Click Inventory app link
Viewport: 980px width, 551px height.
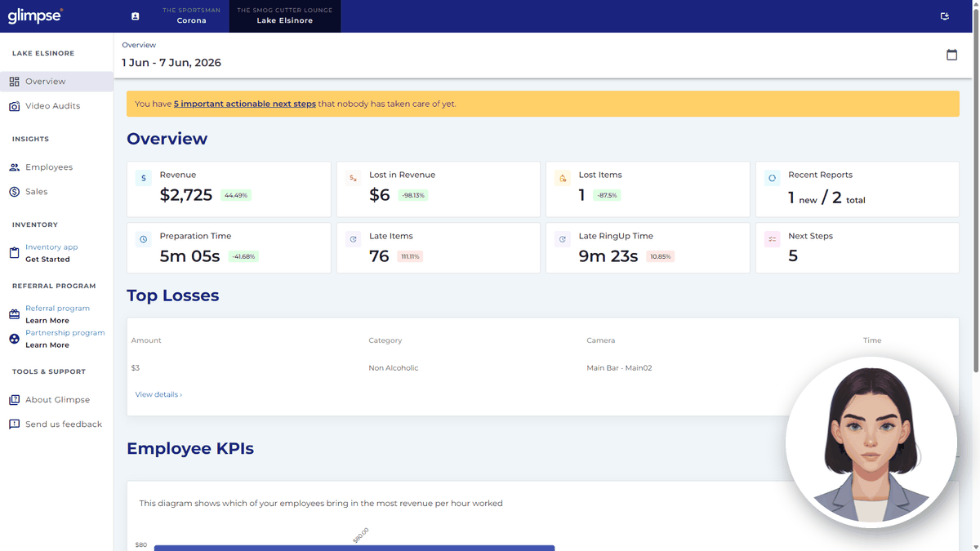pos(51,247)
